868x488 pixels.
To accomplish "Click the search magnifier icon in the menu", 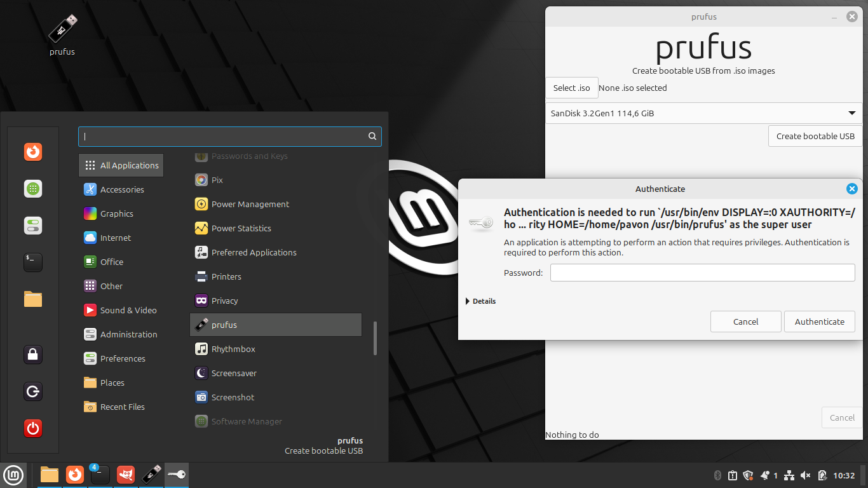I will (372, 136).
